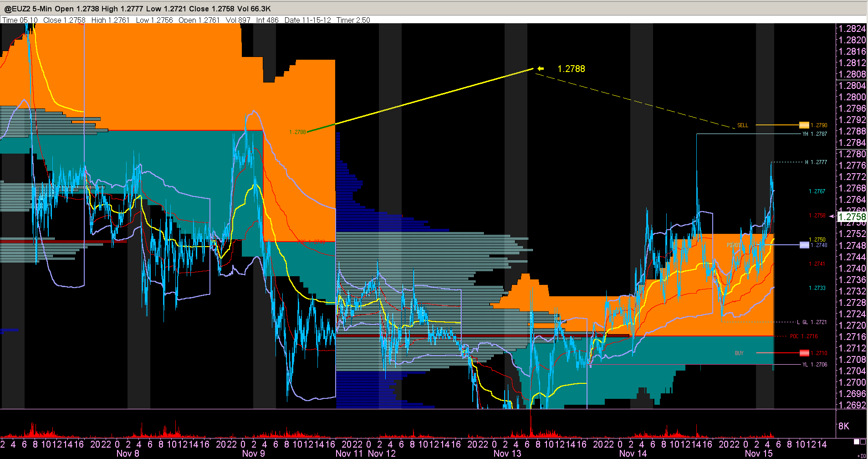868x459 pixels.
Task: Click the SELL price value 1.2790
Action: 819,125
